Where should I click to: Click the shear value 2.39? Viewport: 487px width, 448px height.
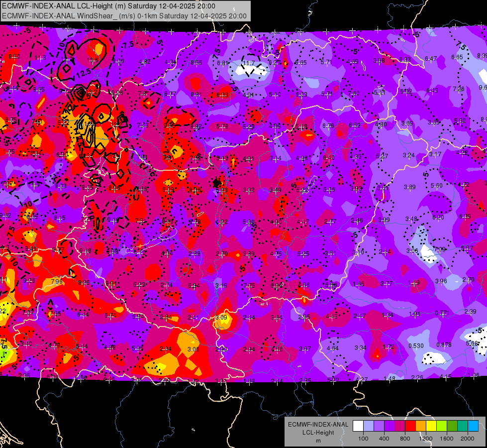click(470, 311)
